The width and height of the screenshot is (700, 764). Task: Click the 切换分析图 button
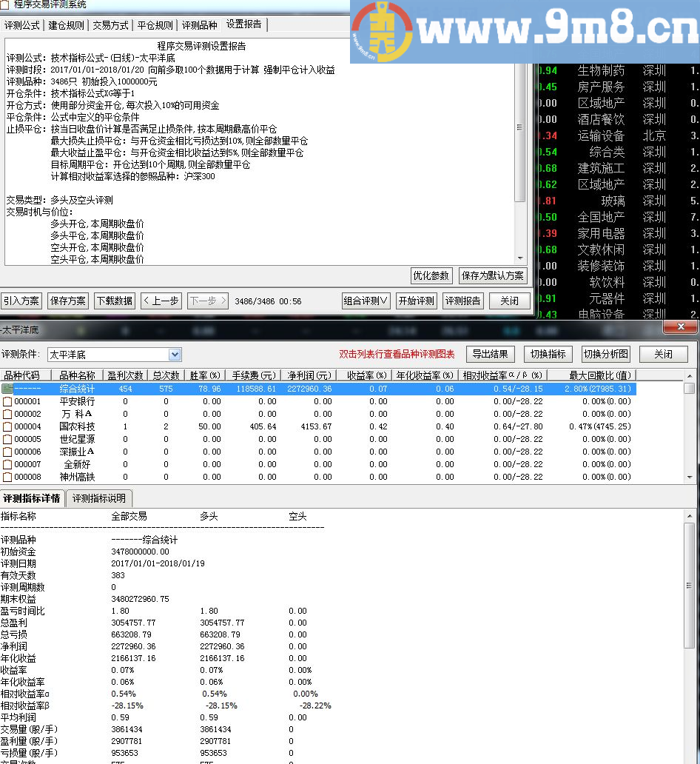tap(606, 354)
